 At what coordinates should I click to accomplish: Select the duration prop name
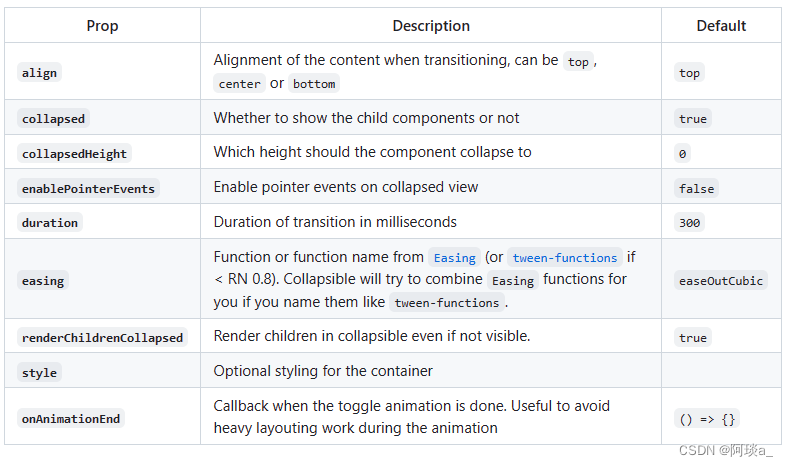coord(49,223)
